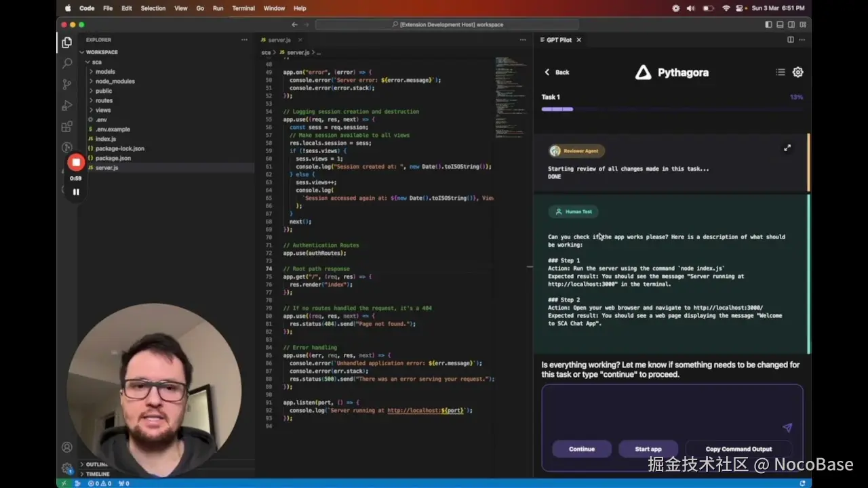Click the sca breadcrumb above the editor
This screenshot has height=488, width=868.
tap(267, 52)
